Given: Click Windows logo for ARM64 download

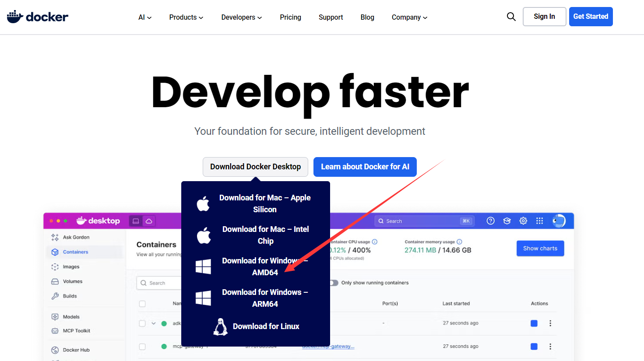Looking at the screenshot, I should click(203, 298).
